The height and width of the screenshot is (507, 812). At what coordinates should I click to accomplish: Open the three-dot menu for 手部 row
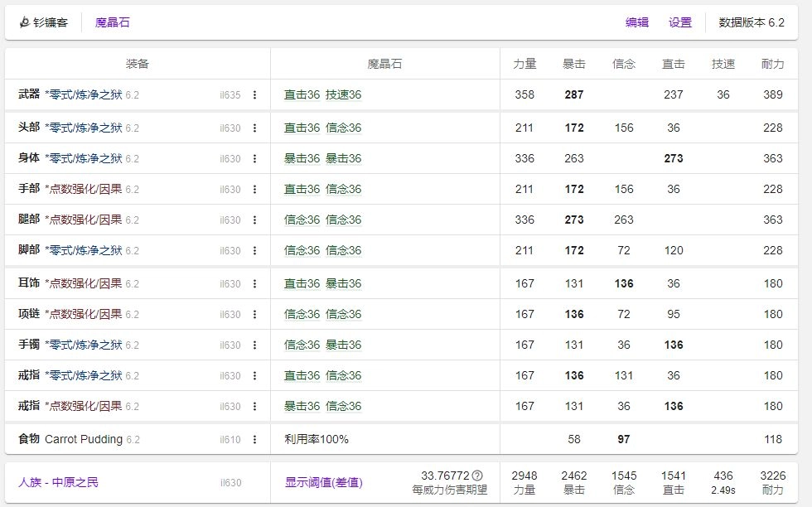[x=254, y=190]
